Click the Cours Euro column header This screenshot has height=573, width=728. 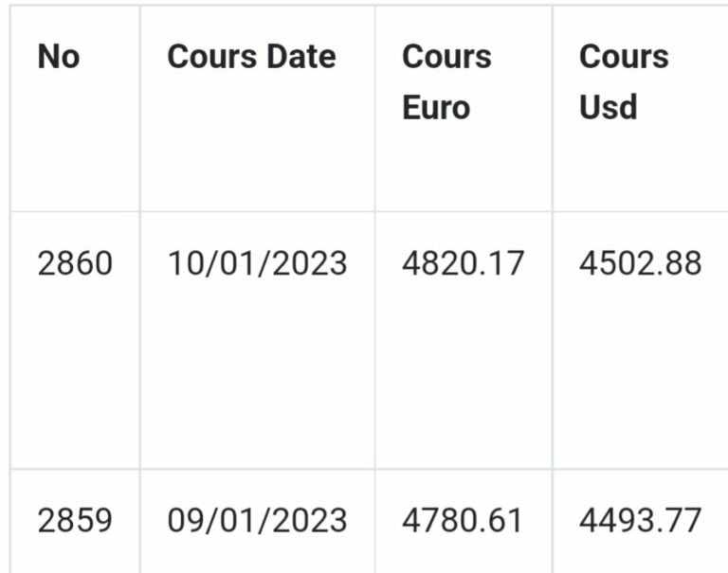click(x=446, y=82)
